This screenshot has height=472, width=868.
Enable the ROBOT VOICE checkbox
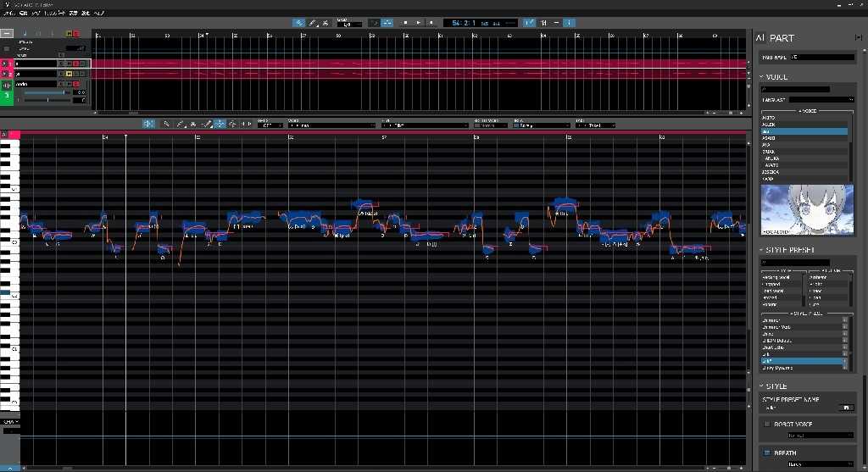pyautogui.click(x=766, y=424)
